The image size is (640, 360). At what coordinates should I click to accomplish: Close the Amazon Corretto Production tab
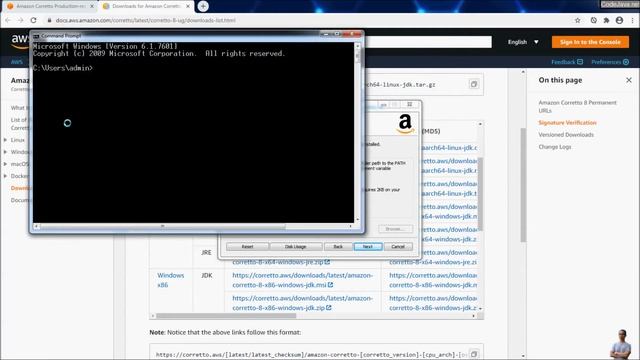click(x=92, y=6)
